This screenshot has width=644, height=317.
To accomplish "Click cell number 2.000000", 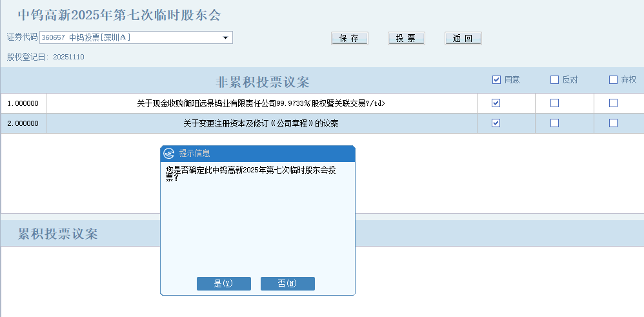I will tap(23, 123).
